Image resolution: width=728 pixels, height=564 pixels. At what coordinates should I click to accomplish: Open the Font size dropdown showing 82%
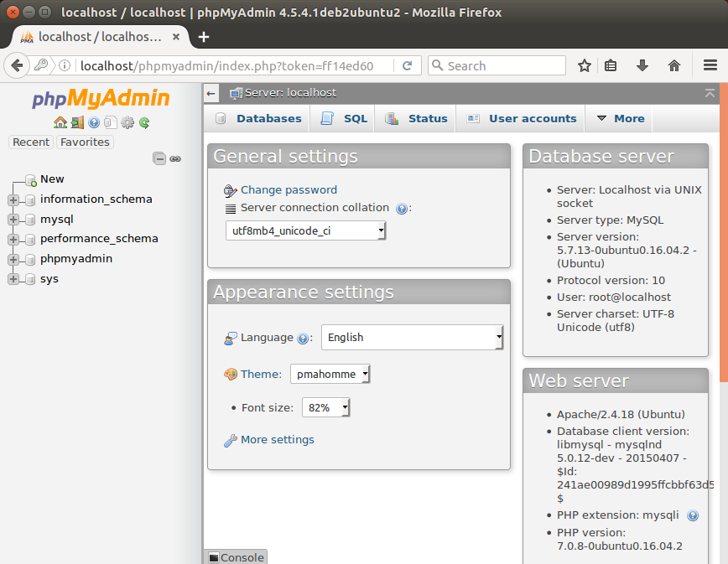coord(325,407)
